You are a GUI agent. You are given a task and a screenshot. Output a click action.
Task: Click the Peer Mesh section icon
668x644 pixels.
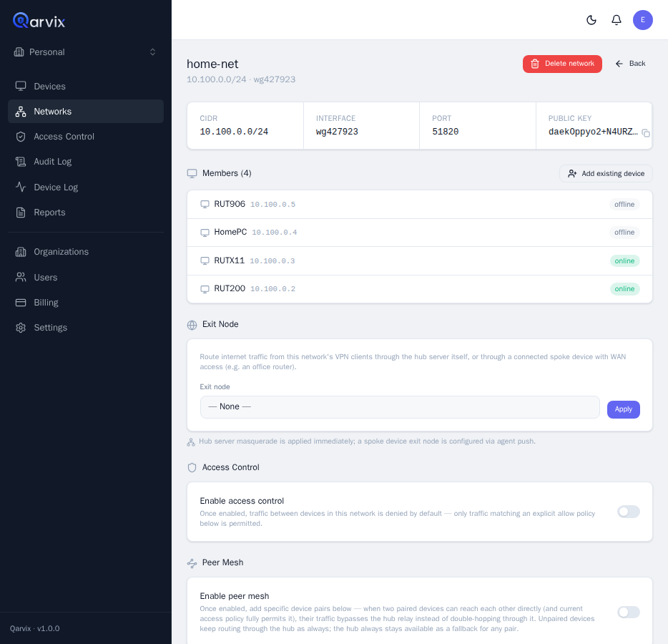[192, 563]
